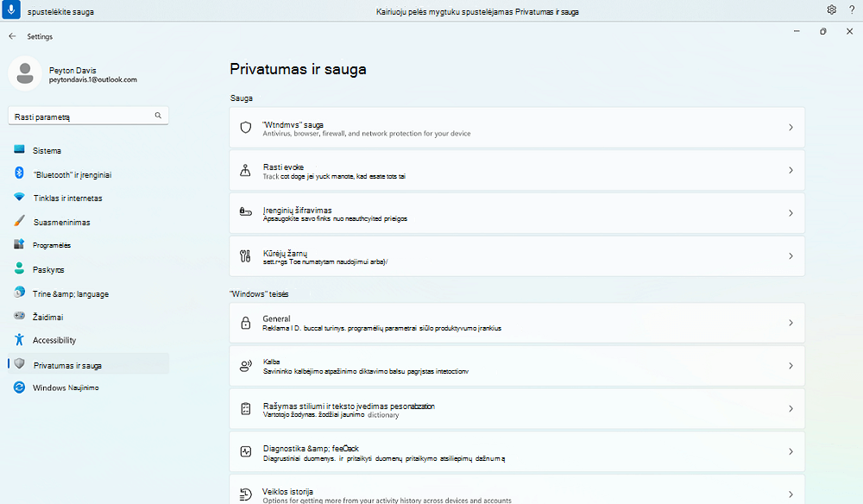
Task: Expand Windows sauga row chevron
Action: point(791,128)
